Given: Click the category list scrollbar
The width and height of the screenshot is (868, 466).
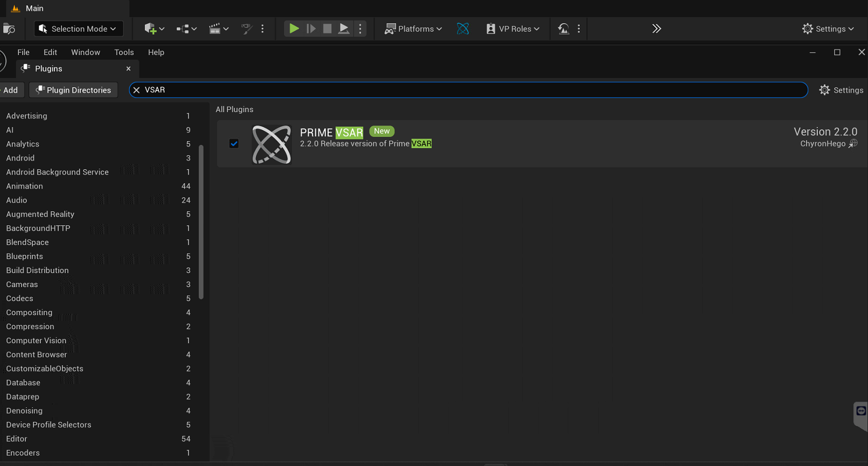Looking at the screenshot, I should pyautogui.click(x=201, y=222).
